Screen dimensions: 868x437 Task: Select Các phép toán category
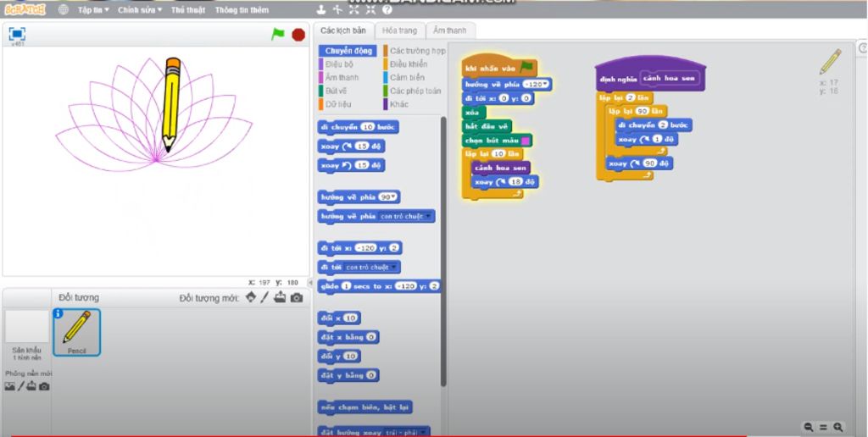coord(415,91)
